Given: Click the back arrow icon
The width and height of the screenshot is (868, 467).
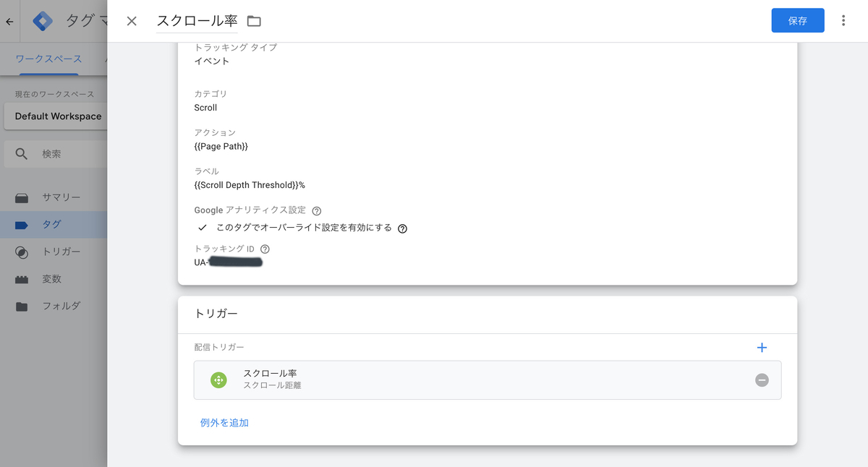Looking at the screenshot, I should click(x=9, y=20).
